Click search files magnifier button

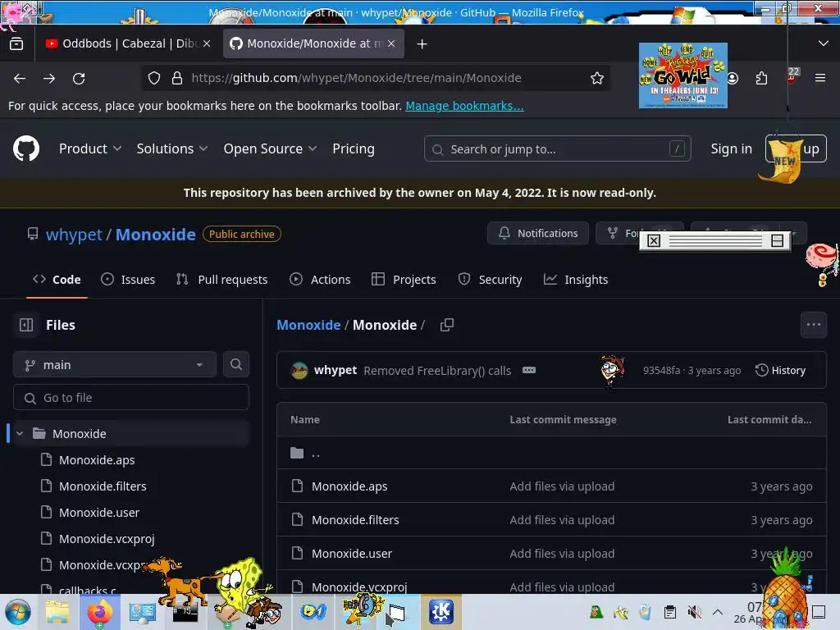pyautogui.click(x=236, y=364)
